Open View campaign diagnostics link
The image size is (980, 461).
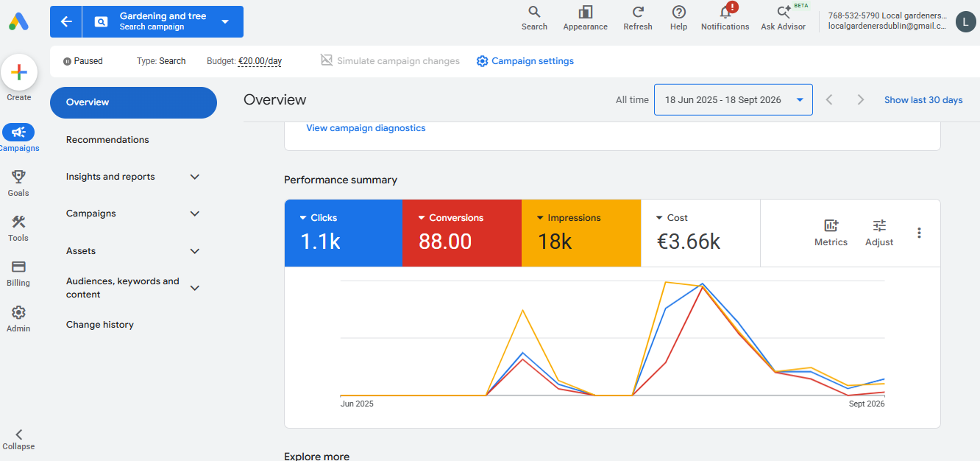click(x=366, y=128)
